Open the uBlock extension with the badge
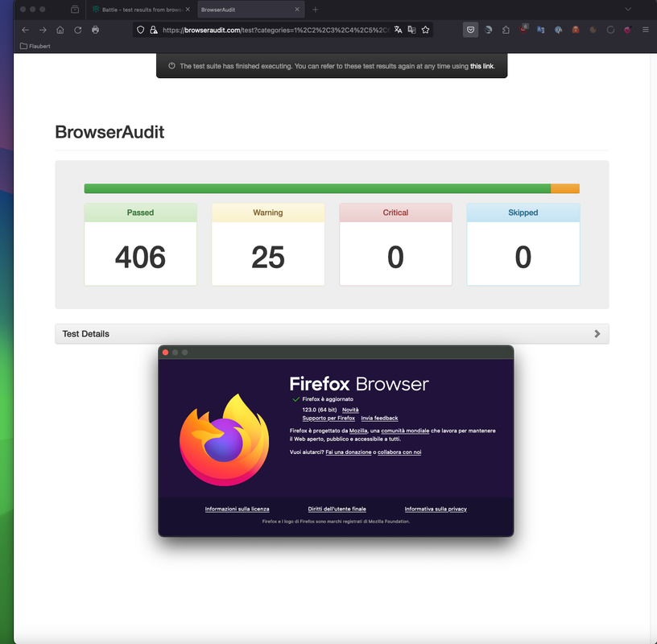Image resolution: width=657 pixels, height=644 pixels. tap(523, 29)
